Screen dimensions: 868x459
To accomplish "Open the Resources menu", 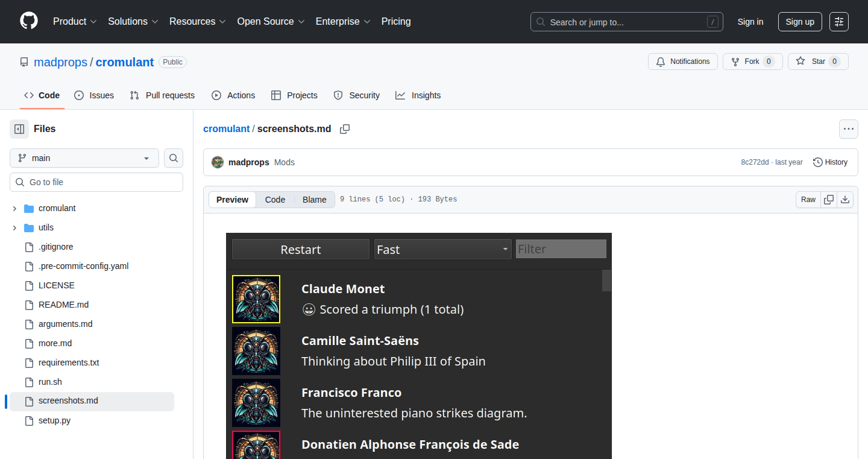I will pos(197,22).
